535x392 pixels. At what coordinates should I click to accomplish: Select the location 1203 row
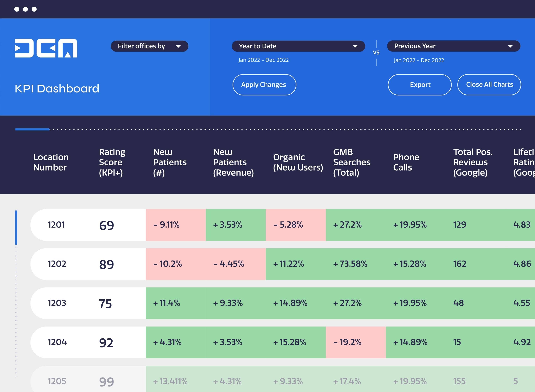click(x=57, y=303)
